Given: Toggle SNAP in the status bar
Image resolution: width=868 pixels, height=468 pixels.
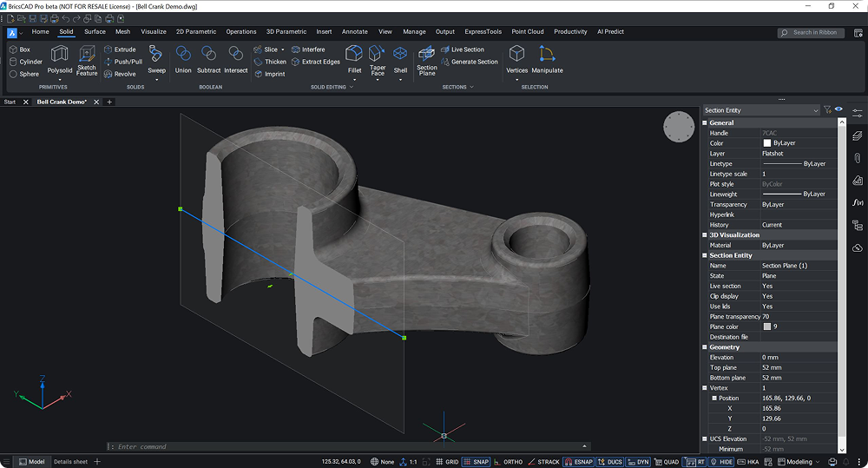Looking at the screenshot, I should coord(476,462).
